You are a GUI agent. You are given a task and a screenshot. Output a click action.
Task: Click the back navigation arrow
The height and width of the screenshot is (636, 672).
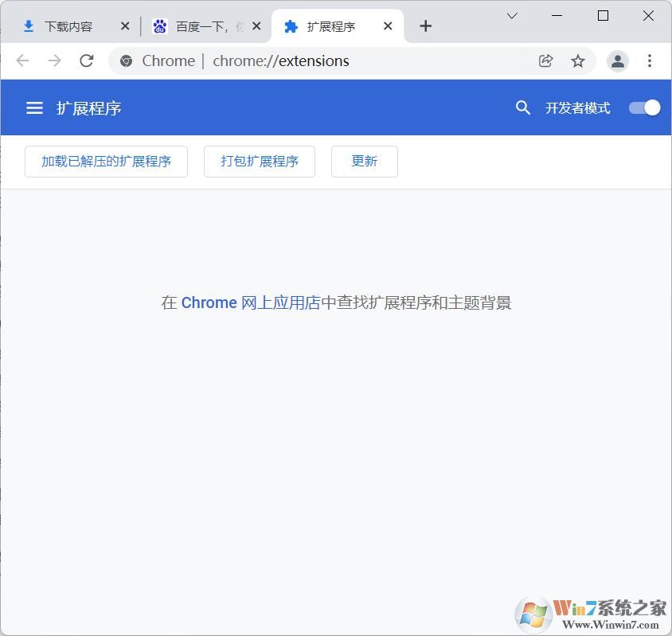pos(22,60)
